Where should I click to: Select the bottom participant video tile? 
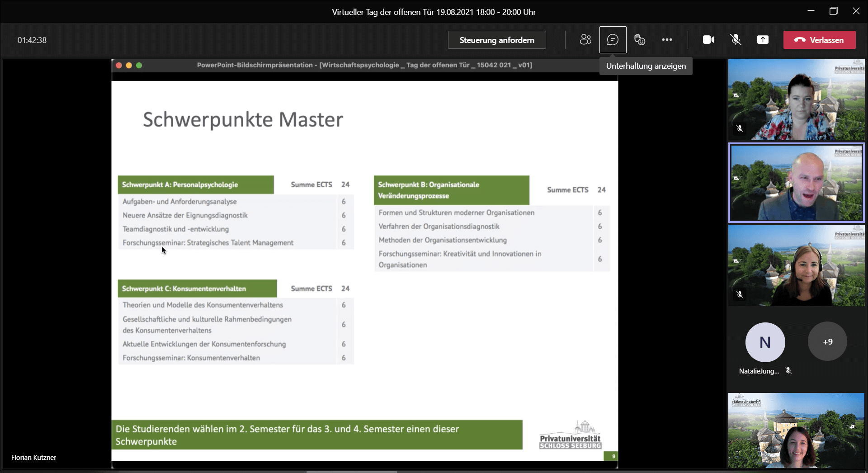coord(796,430)
